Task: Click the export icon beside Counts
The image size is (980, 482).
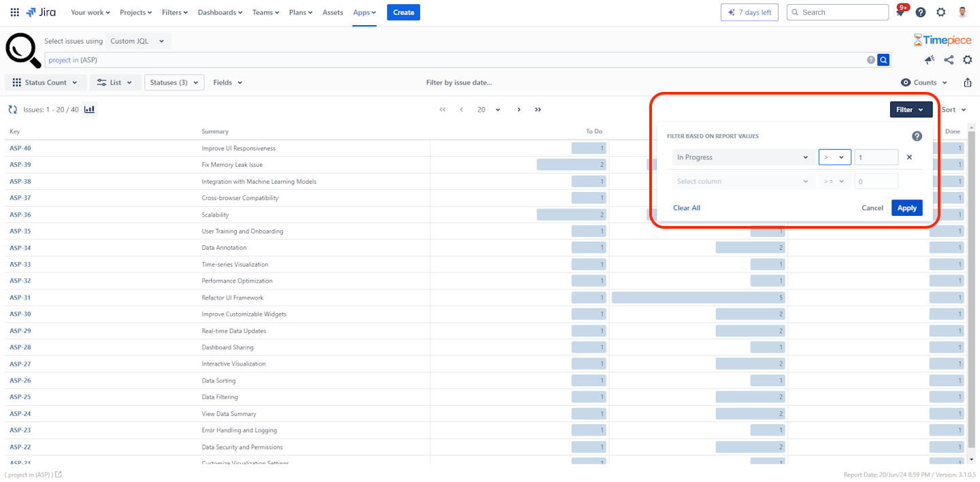Action: [x=968, y=82]
